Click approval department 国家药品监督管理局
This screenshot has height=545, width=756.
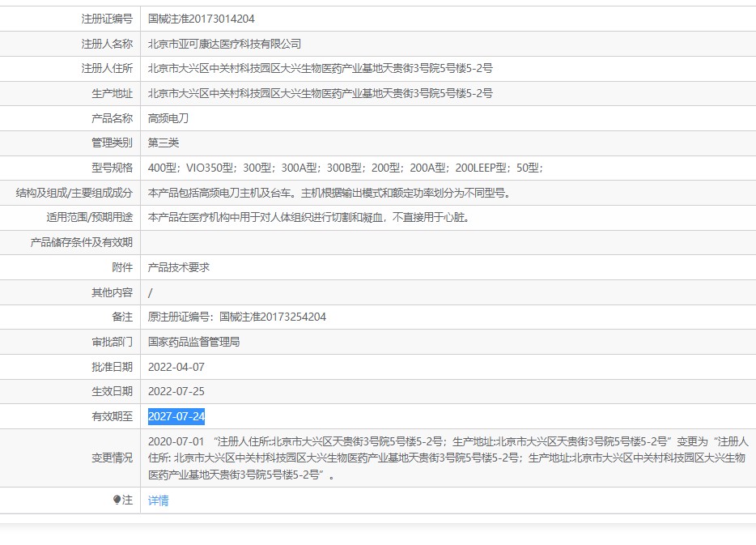(193, 342)
